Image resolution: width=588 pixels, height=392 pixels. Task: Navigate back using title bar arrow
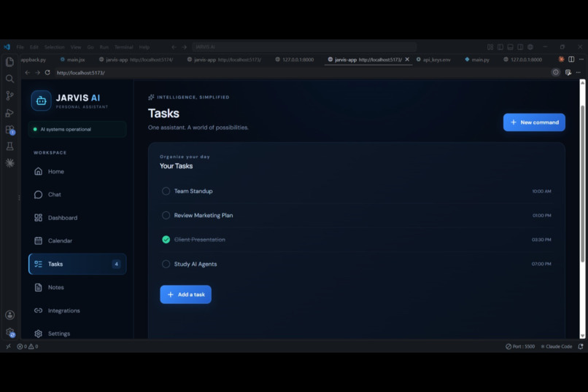174,47
